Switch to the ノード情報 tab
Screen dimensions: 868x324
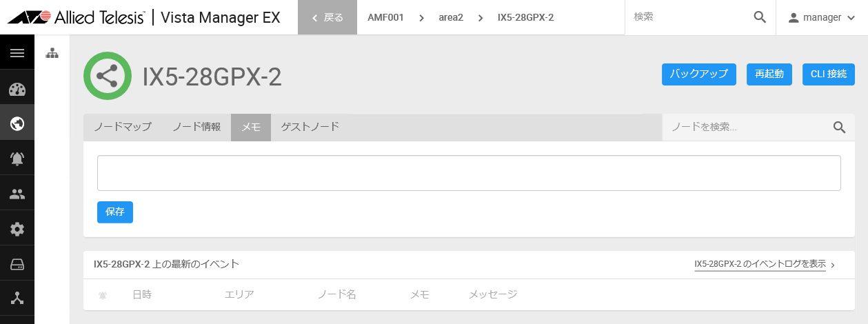(196, 127)
